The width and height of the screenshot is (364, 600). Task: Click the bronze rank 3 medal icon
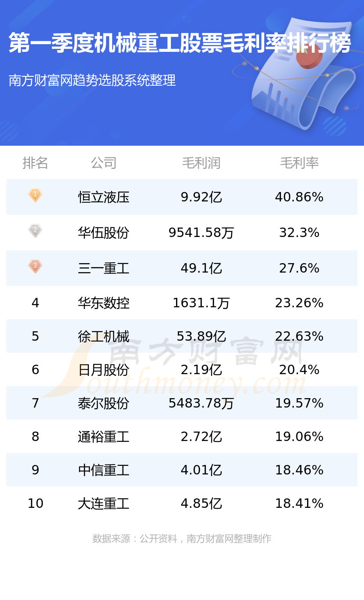click(35, 266)
